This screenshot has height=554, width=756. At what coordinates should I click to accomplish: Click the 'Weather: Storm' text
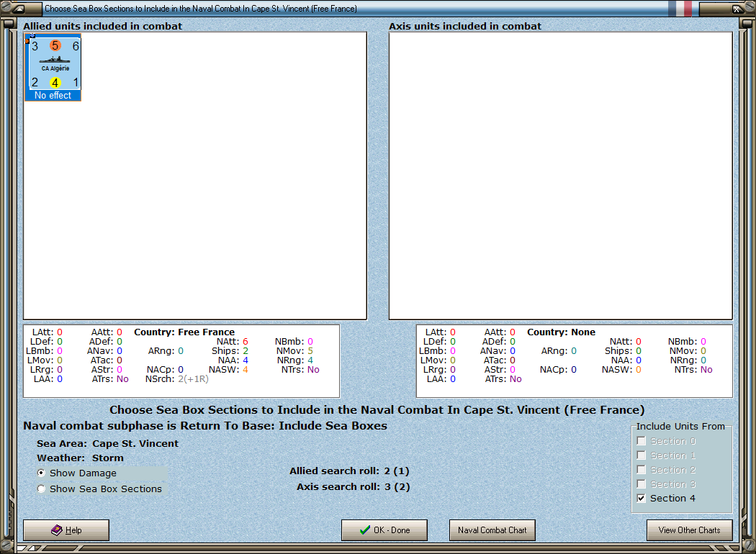click(80, 458)
